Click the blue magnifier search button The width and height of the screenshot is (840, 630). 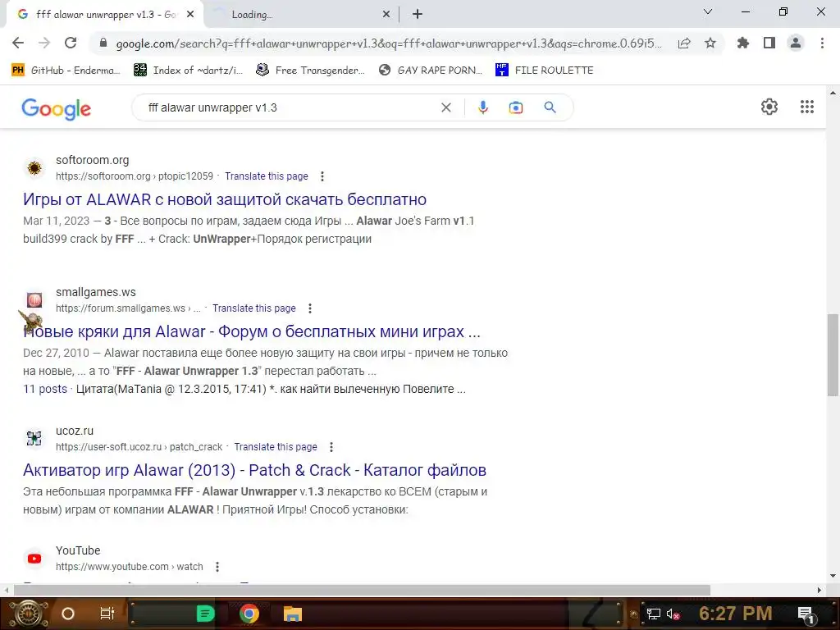coord(550,107)
